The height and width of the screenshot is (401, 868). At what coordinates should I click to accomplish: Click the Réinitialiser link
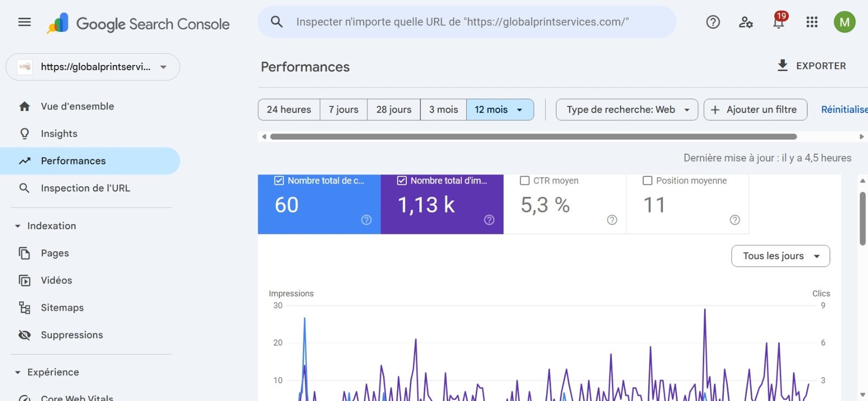pos(844,109)
